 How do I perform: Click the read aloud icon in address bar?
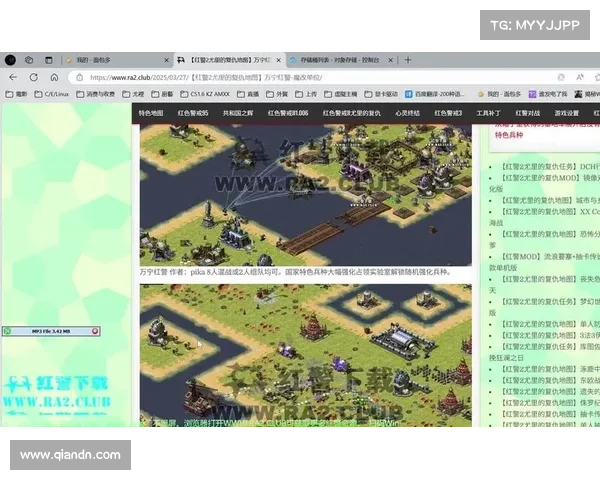click(x=580, y=77)
